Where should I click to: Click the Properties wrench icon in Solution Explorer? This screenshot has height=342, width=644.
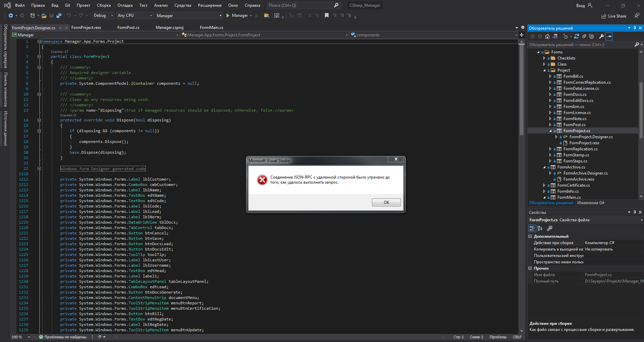coord(602,36)
